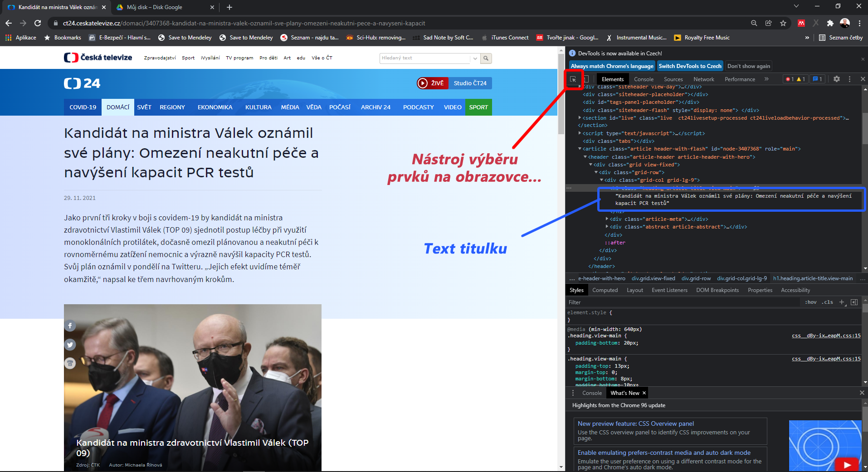Close the DevTools drawer
This screenshot has width=868, height=472.
tap(862, 393)
